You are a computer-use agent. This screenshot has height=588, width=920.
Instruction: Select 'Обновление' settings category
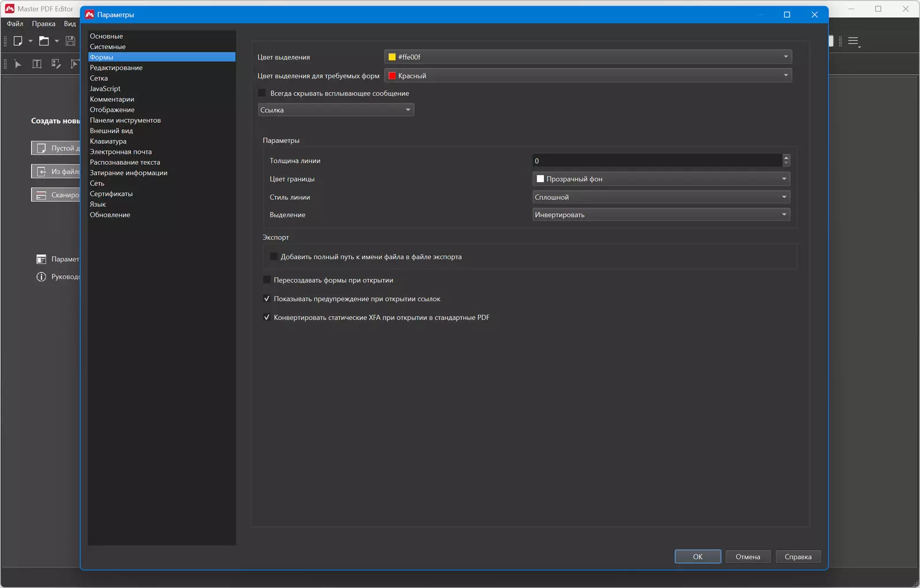point(162,215)
